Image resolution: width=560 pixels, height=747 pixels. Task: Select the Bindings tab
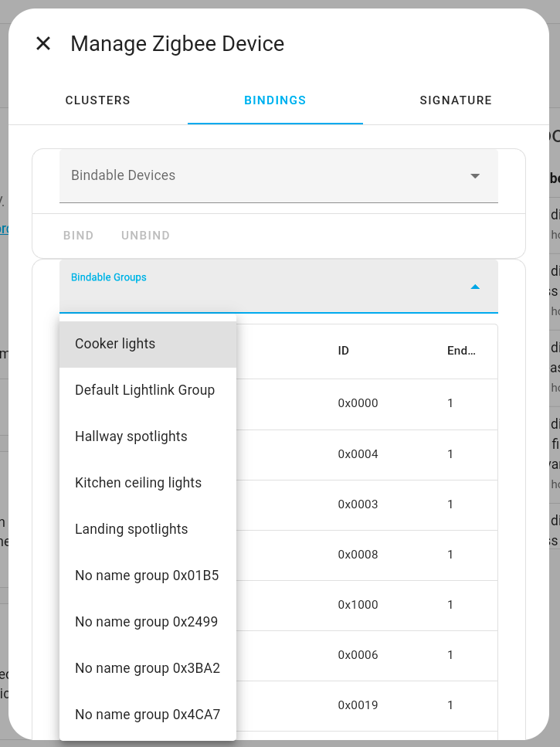(x=275, y=100)
